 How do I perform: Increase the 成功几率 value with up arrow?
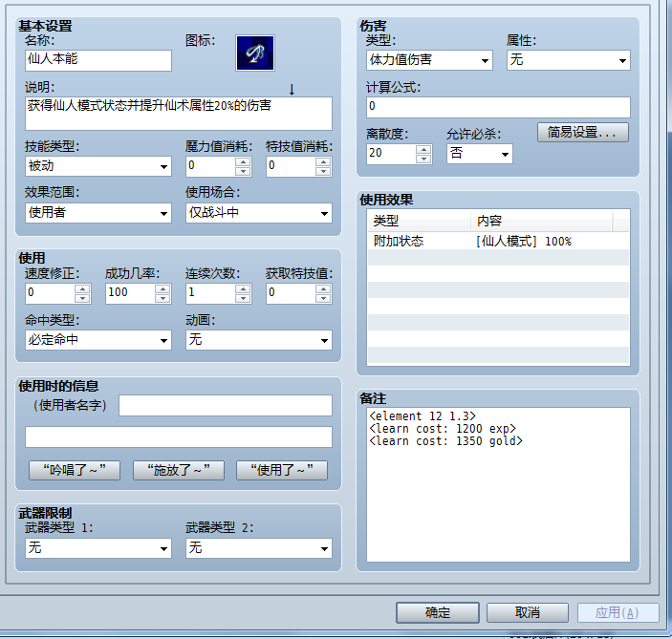pyautogui.click(x=163, y=288)
